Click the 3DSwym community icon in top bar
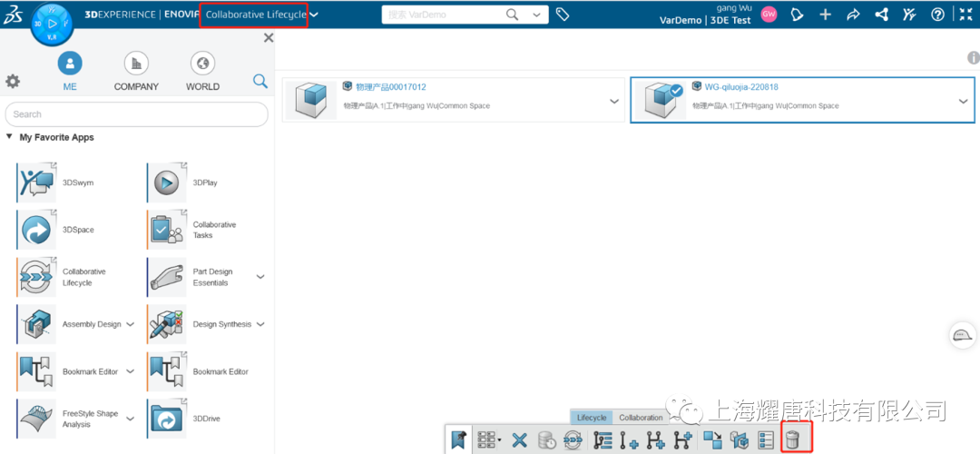This screenshot has width=980, height=454. tap(909, 15)
